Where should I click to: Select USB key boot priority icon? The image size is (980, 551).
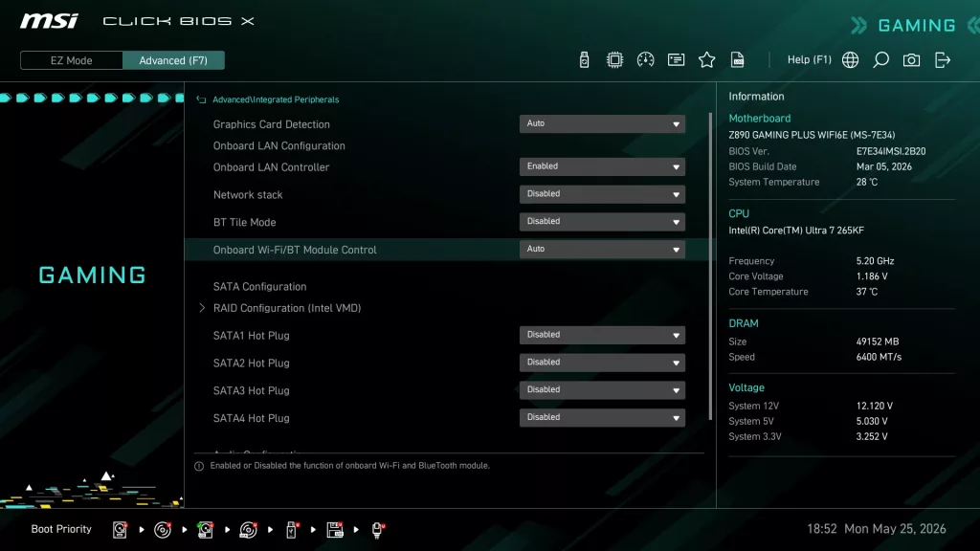pyautogui.click(x=291, y=530)
